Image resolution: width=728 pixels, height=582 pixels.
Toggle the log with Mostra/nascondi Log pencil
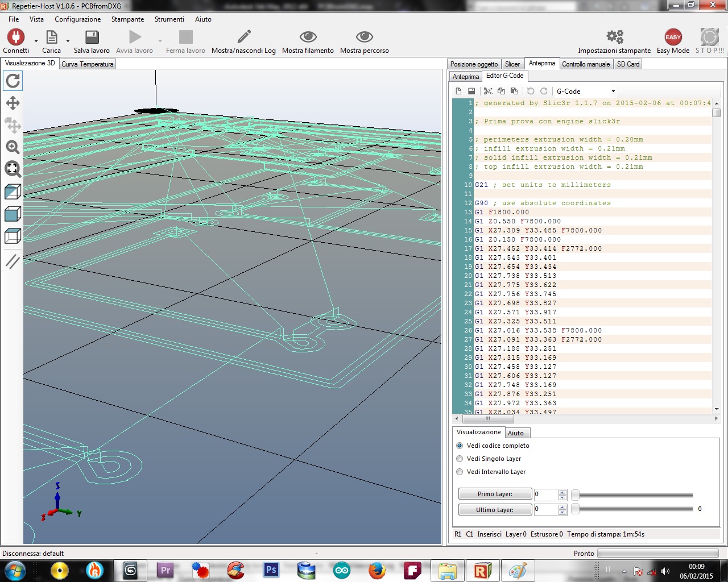click(244, 38)
